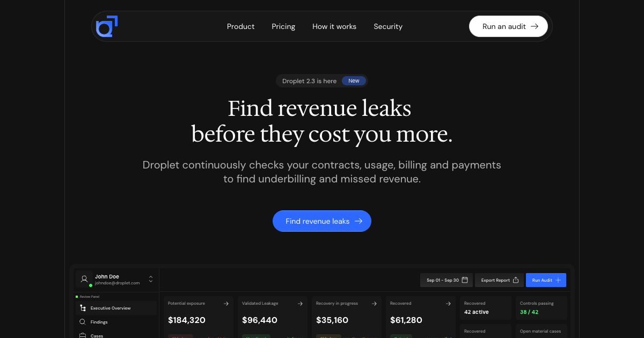Click the Run an audit button
This screenshot has height=338, width=644.
(508, 26)
